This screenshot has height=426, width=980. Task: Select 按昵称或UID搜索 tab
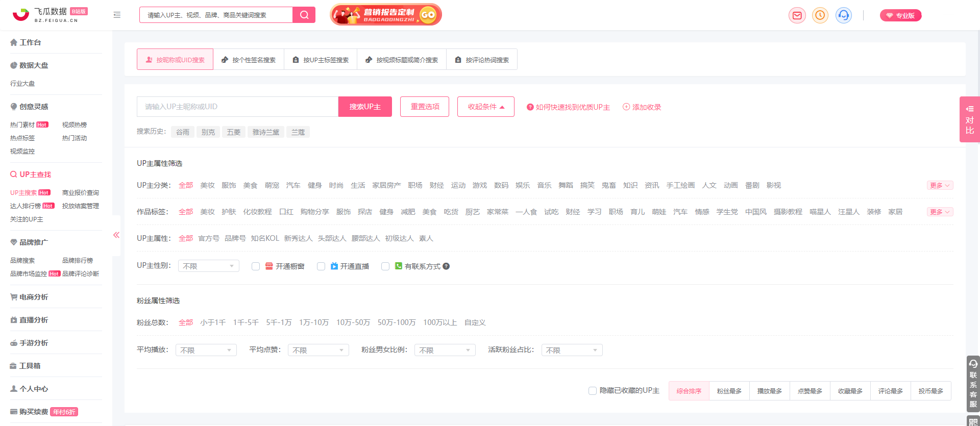(x=175, y=59)
